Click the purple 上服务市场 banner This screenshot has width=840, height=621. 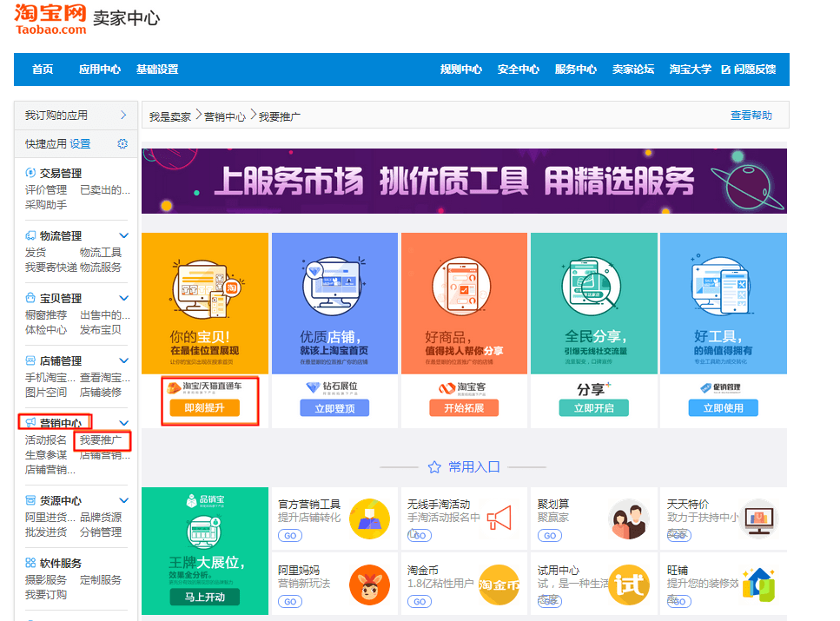point(464,182)
